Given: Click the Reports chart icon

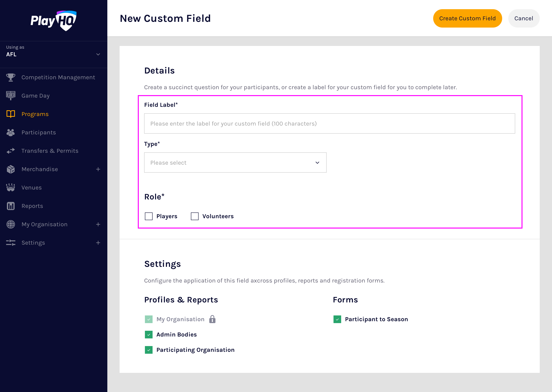Looking at the screenshot, I should 11,206.
